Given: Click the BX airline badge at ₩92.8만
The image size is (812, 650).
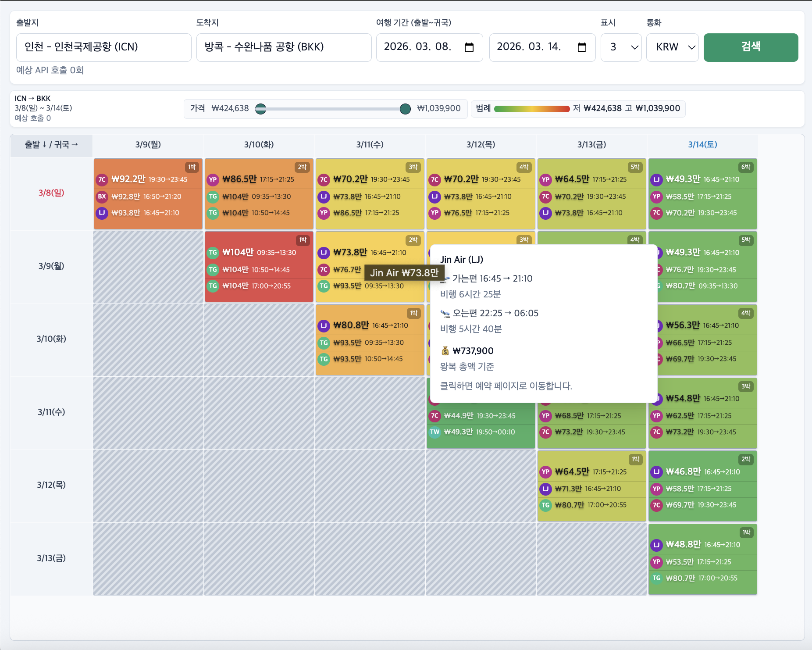Looking at the screenshot, I should (102, 196).
